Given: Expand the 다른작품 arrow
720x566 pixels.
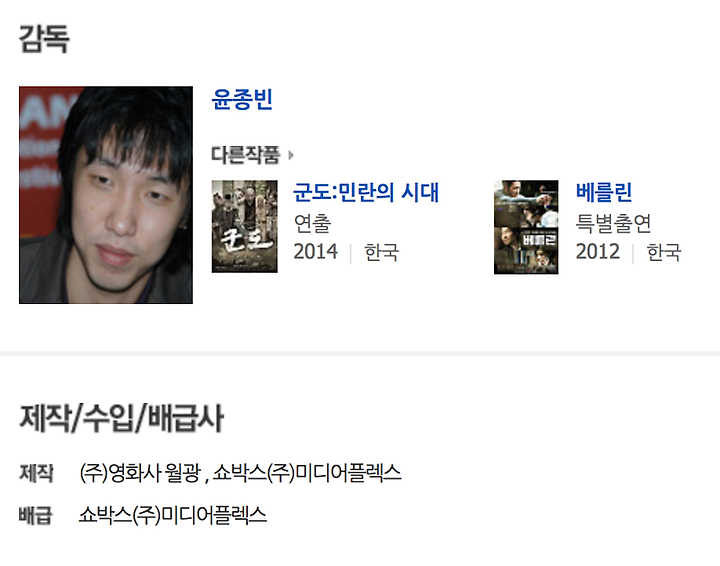Looking at the screenshot, I should pyautogui.click(x=291, y=155).
